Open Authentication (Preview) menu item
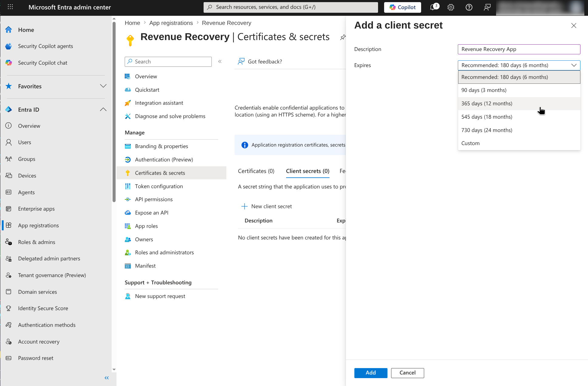The width and height of the screenshot is (588, 386). point(171,160)
